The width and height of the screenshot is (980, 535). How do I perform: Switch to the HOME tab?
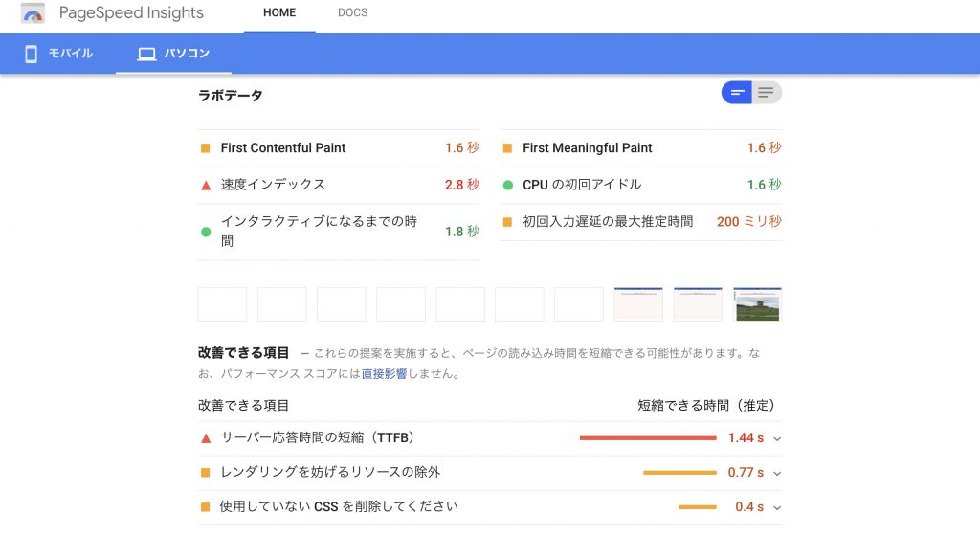(279, 12)
